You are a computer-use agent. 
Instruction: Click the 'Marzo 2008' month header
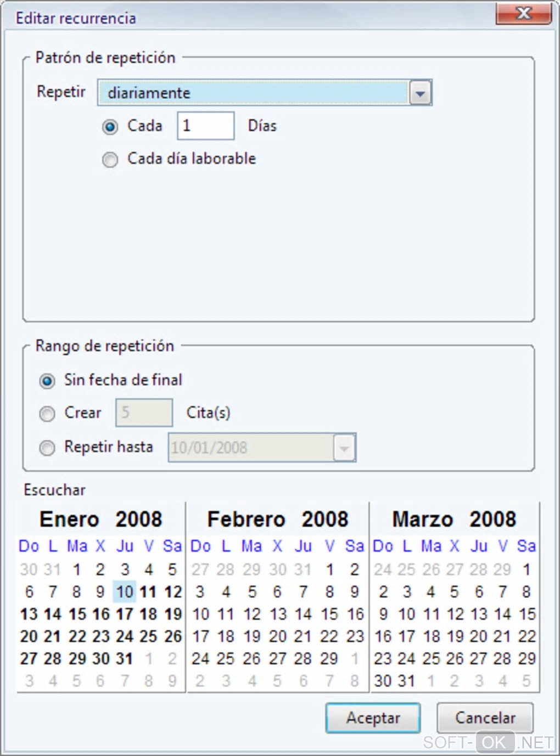454,519
